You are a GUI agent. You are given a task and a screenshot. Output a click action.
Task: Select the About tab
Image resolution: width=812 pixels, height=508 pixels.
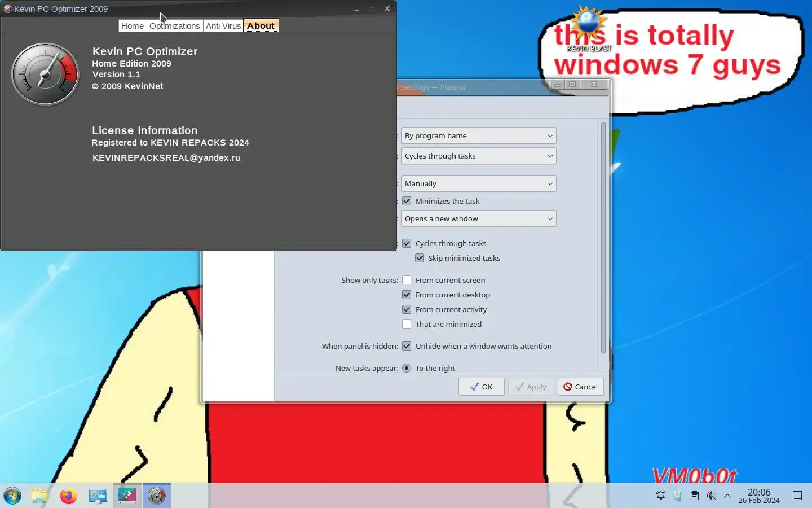point(261,26)
